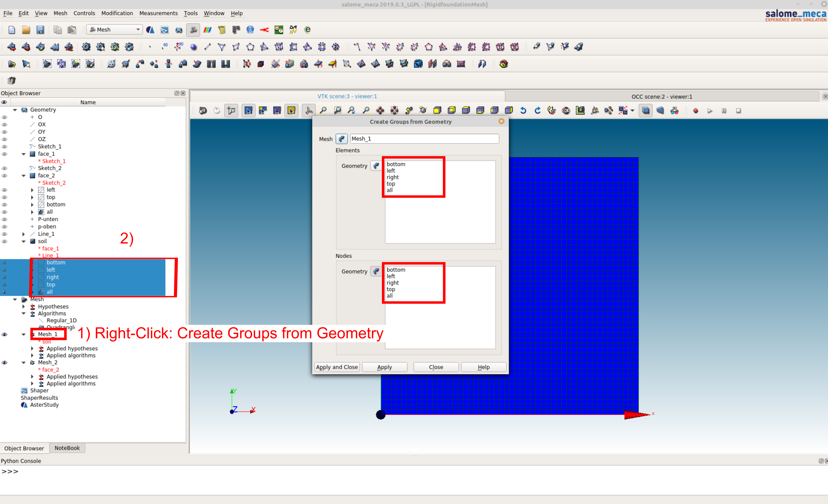Image resolution: width=828 pixels, height=504 pixels.
Task: Collapse the Geometry tree node
Action: pos(15,110)
